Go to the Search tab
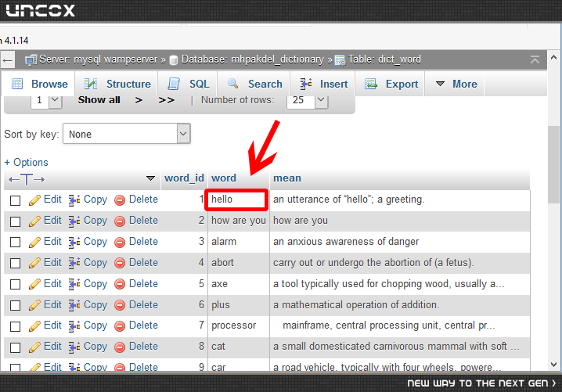 pyautogui.click(x=254, y=84)
